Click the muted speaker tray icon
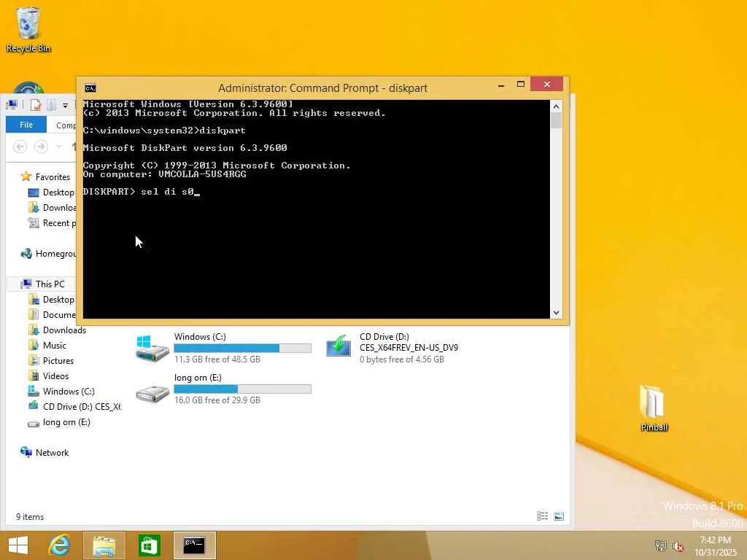The height and width of the screenshot is (560, 747). (678, 545)
